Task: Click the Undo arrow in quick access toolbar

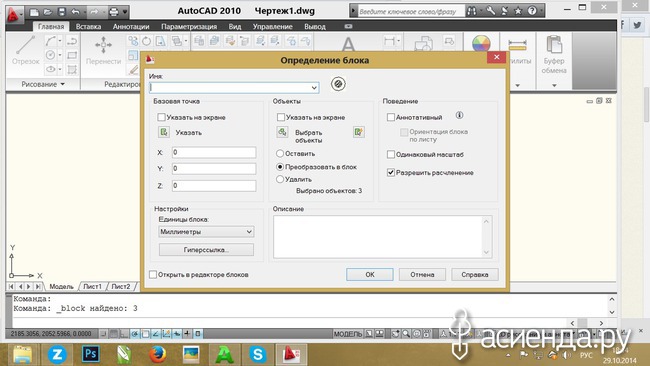Action: pos(75,12)
